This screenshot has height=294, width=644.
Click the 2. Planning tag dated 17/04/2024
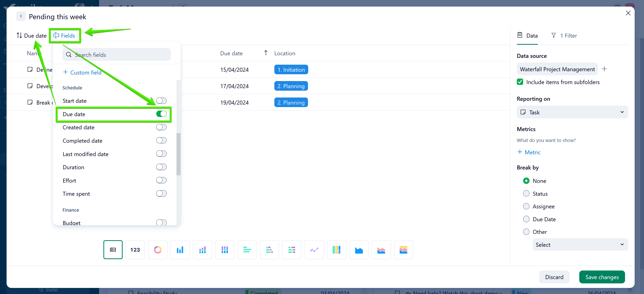pos(291,86)
